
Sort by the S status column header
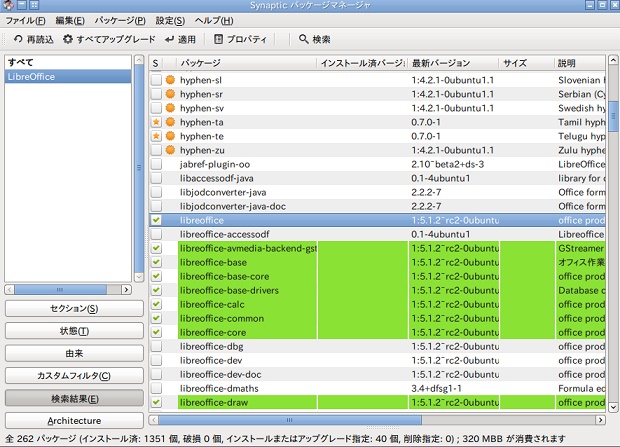[x=156, y=63]
